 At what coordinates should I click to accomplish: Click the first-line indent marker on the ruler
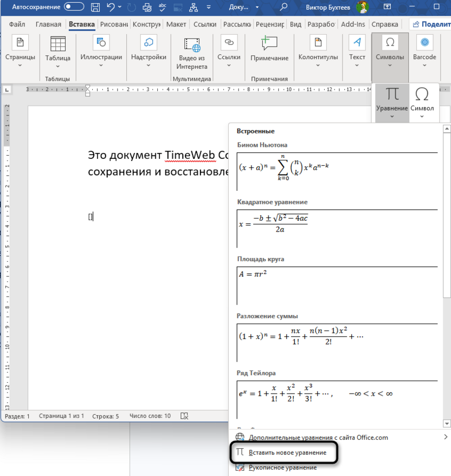(x=88, y=87)
